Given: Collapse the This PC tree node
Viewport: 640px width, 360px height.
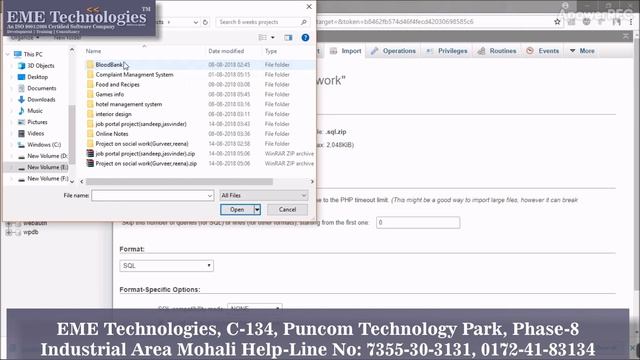Looking at the screenshot, I should (x=7, y=54).
